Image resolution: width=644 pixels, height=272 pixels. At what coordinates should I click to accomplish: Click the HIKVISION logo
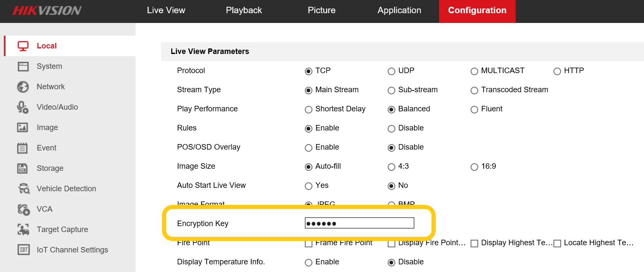click(x=47, y=11)
